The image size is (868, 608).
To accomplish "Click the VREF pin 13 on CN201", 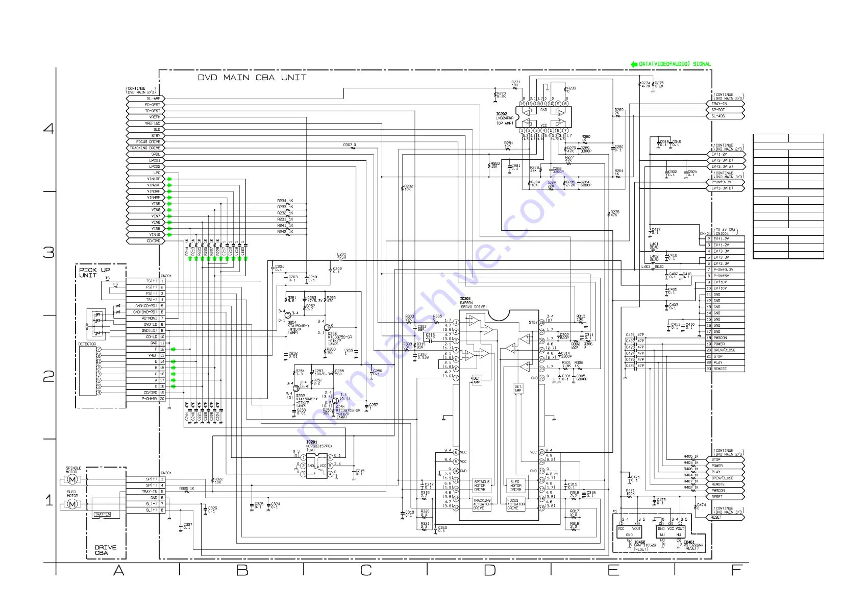I will [145, 355].
